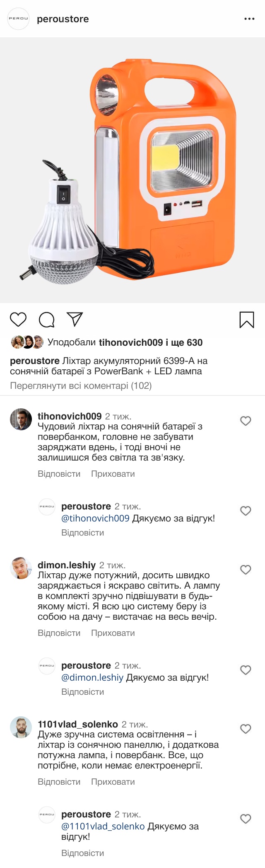
Task: Like peroustore's reply to 1101vlad_solenko
Action: pyautogui.click(x=246, y=819)
